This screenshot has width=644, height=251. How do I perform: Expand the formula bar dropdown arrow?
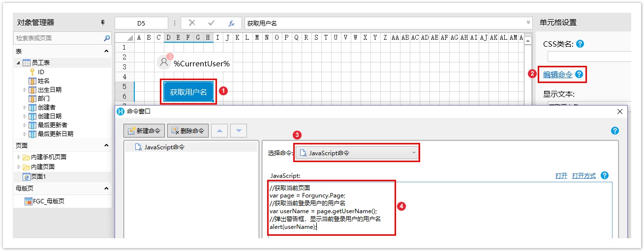pos(529,23)
